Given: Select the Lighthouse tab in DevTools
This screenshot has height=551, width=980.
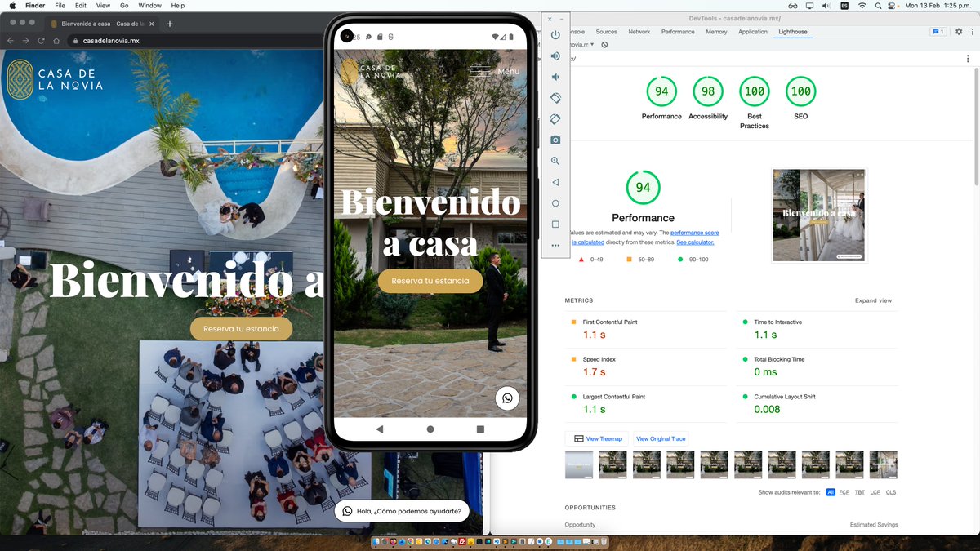Looking at the screenshot, I should [x=792, y=32].
